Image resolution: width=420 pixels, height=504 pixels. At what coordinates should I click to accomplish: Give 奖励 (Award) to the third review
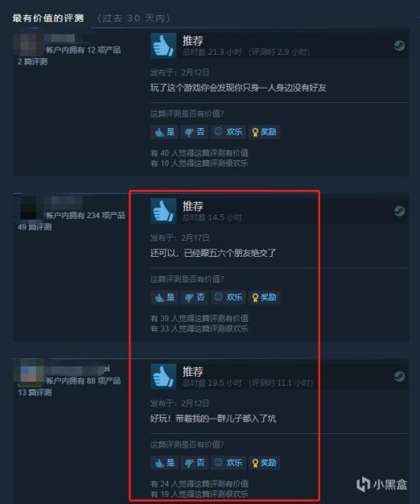click(264, 463)
